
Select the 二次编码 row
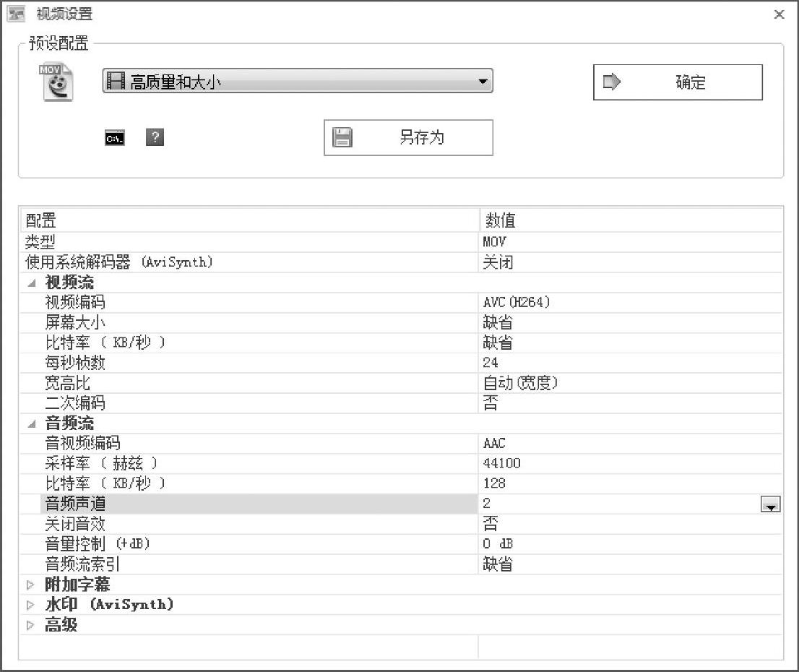pyautogui.click(x=401, y=402)
